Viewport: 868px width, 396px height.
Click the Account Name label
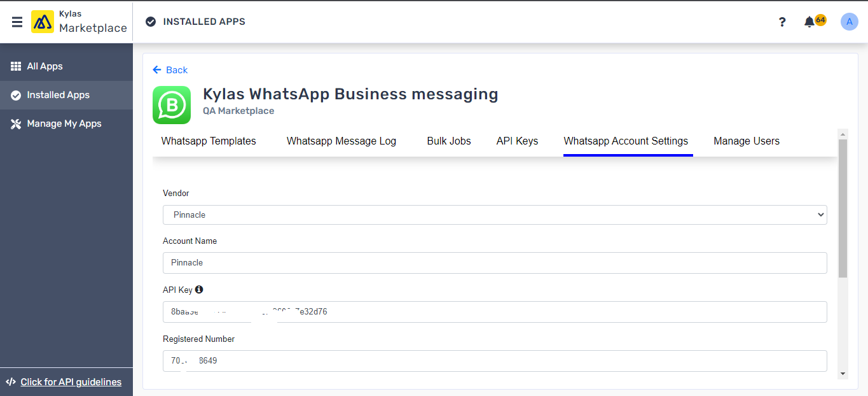click(189, 241)
